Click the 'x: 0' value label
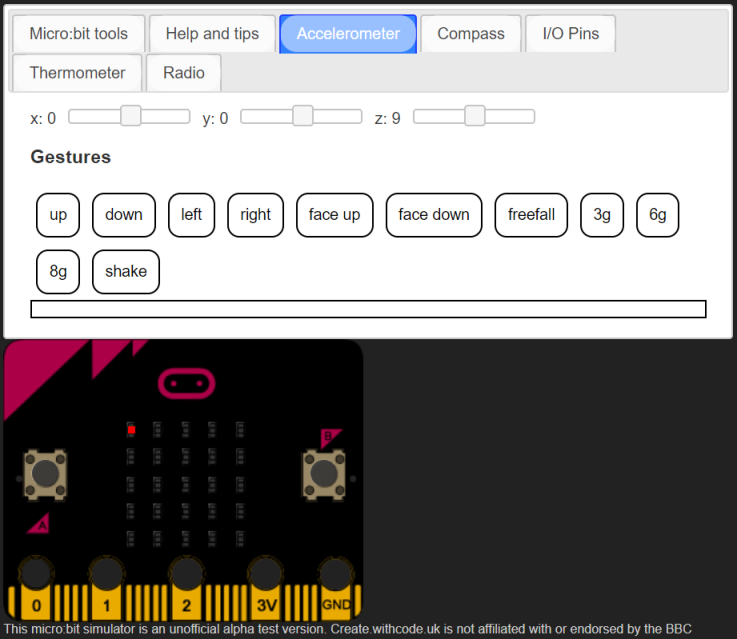The width and height of the screenshot is (737, 639). (x=43, y=118)
